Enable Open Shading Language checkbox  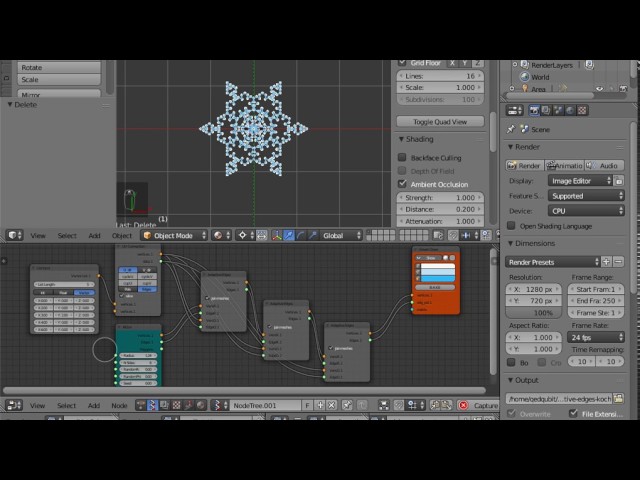511,226
